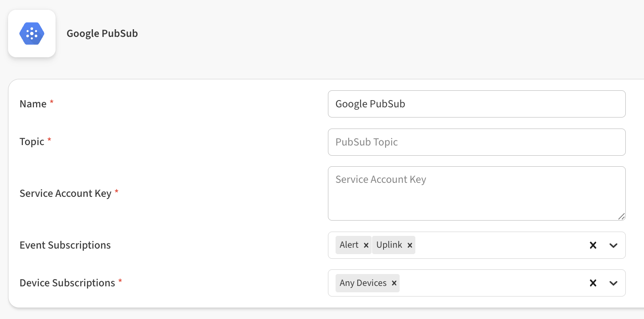Select the Any Devices tag chip
The width and height of the screenshot is (644, 319).
[363, 283]
